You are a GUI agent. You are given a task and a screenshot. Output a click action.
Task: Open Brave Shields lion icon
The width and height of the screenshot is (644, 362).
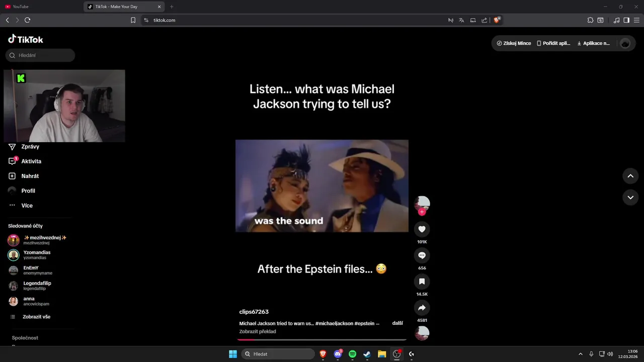pyautogui.click(x=497, y=20)
